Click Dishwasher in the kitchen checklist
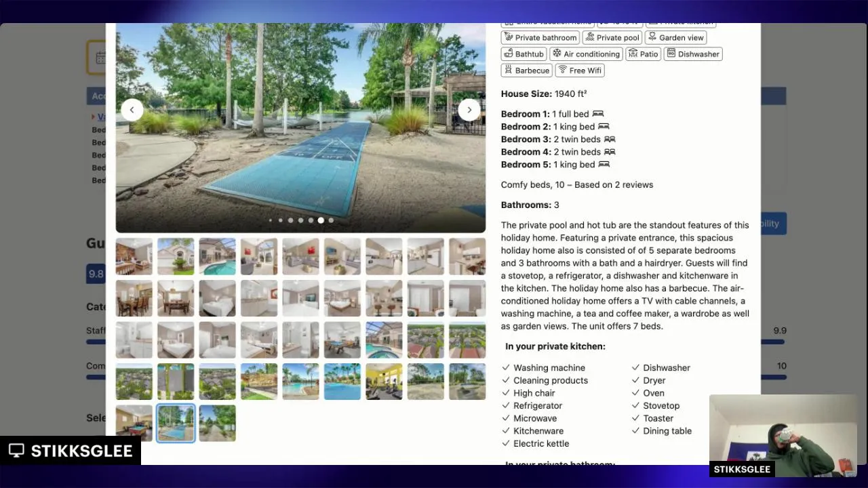Viewport: 868px width, 488px height. coord(667,368)
